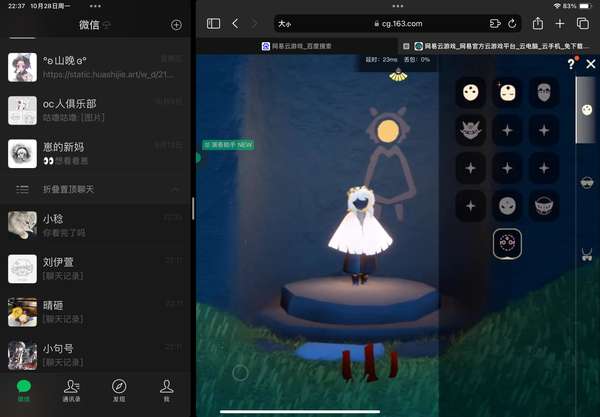Open the 通讯录 contacts tab

point(71,391)
